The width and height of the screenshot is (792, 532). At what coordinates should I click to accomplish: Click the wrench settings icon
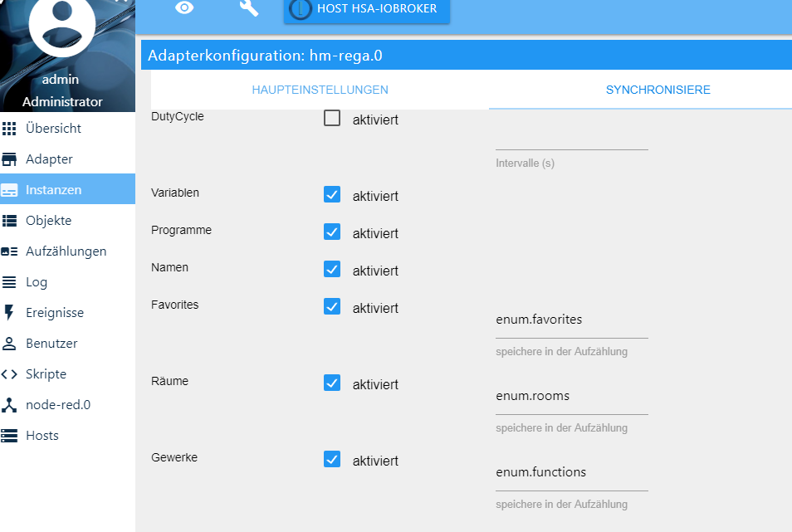[x=248, y=7]
